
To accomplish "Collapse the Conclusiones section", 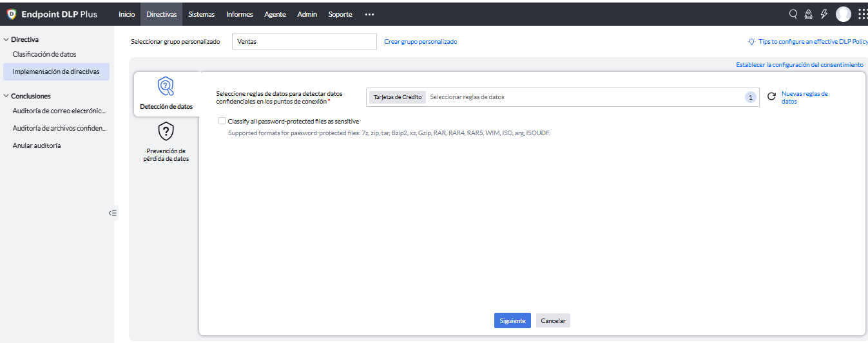I will coord(6,96).
